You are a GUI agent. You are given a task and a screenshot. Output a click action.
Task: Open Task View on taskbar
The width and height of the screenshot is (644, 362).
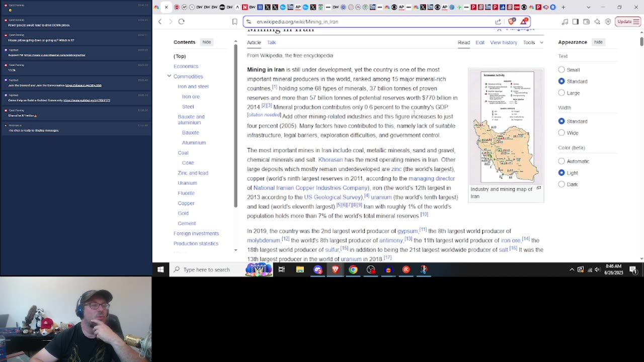282,269
